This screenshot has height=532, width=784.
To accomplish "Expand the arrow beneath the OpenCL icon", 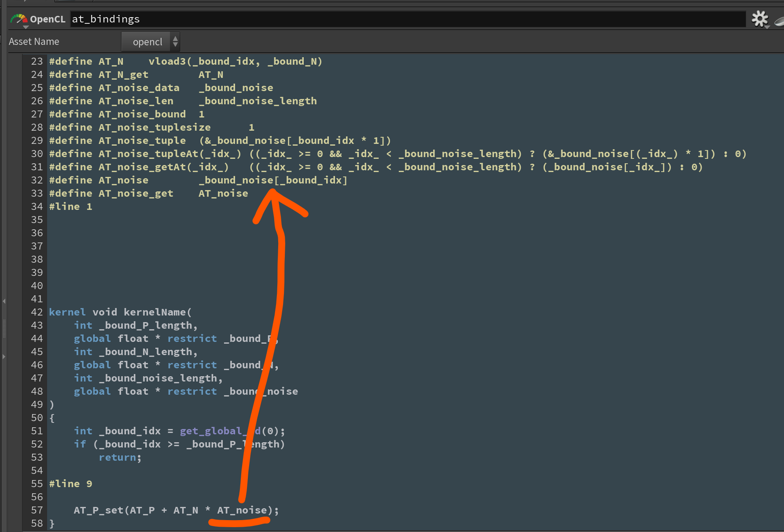I will coord(26,27).
